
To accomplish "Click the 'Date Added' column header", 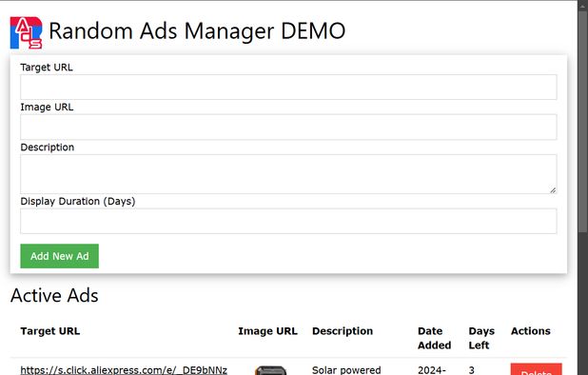I will tap(434, 338).
